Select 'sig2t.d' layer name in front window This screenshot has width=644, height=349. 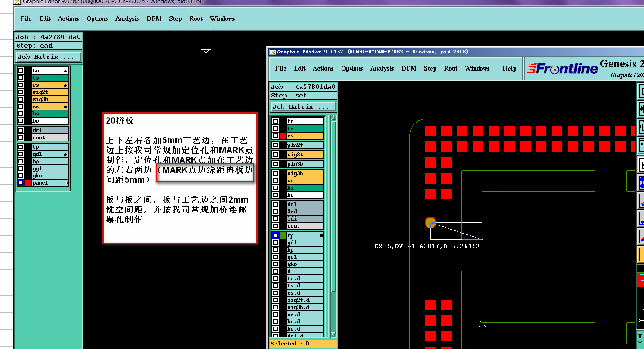(305, 300)
